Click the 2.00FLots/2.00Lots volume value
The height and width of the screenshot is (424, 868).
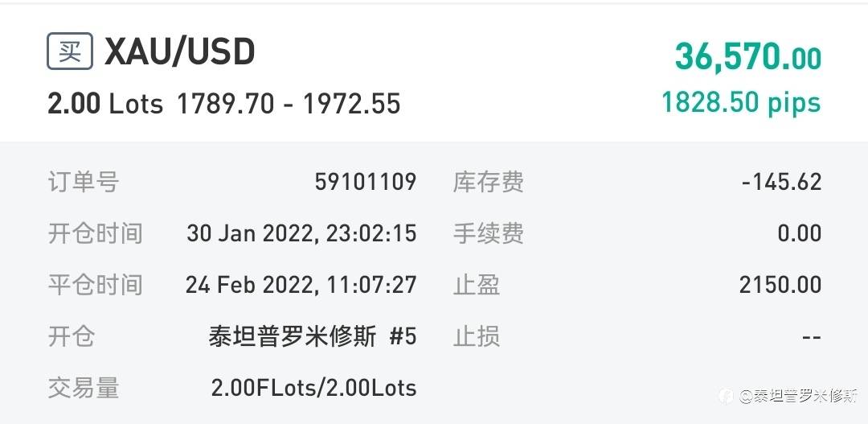[313, 388]
